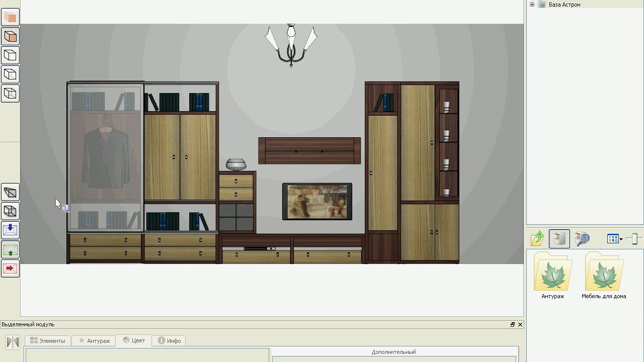Select База Астрон in the tree

tap(564, 5)
